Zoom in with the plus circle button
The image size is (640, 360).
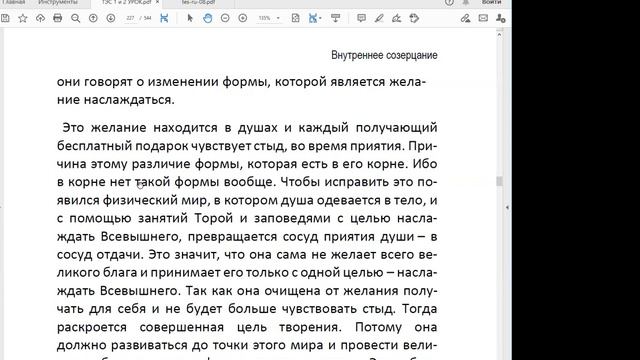pyautogui.click(x=243, y=18)
